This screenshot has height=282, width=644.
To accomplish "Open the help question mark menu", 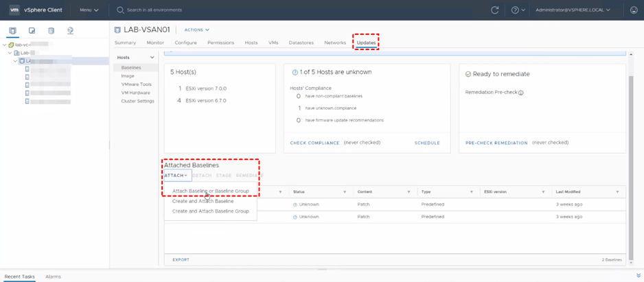I will point(518,10).
